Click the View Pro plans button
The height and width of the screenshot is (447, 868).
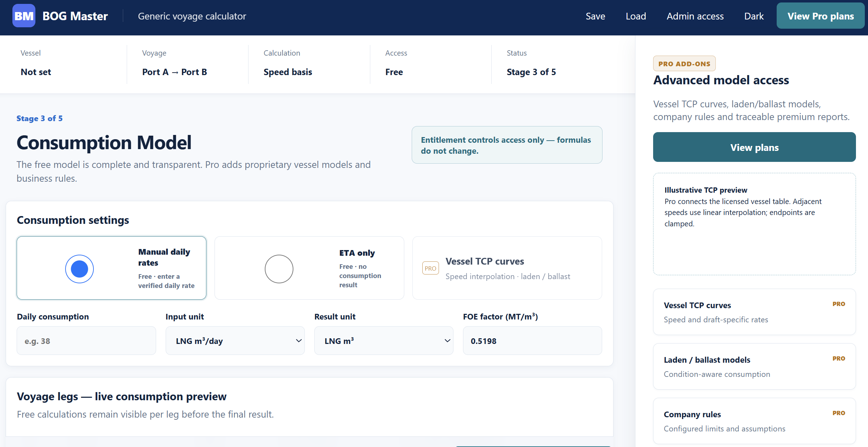[821, 16]
